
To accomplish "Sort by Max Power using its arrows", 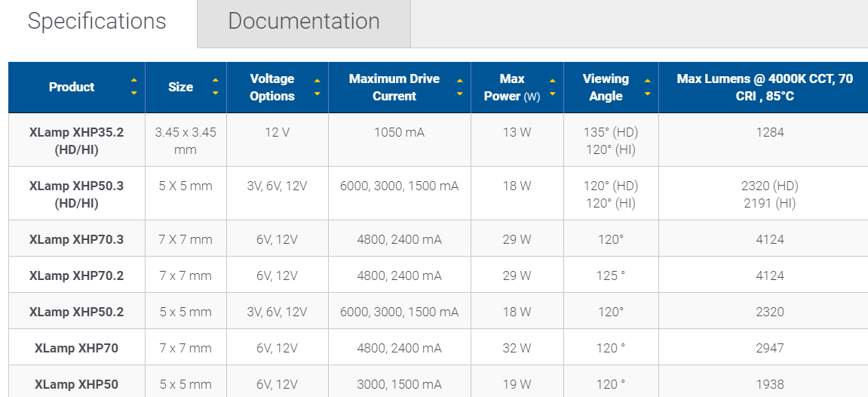I will [x=553, y=87].
